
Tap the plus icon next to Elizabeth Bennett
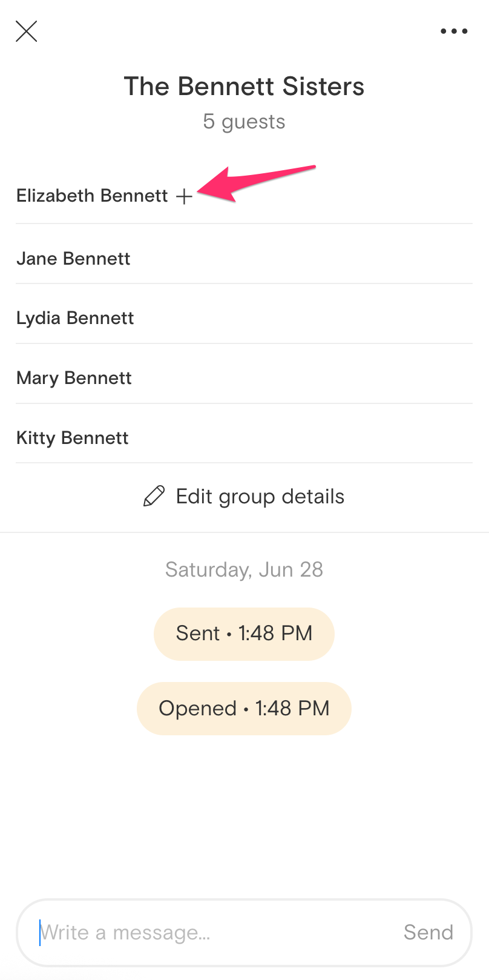[184, 196]
